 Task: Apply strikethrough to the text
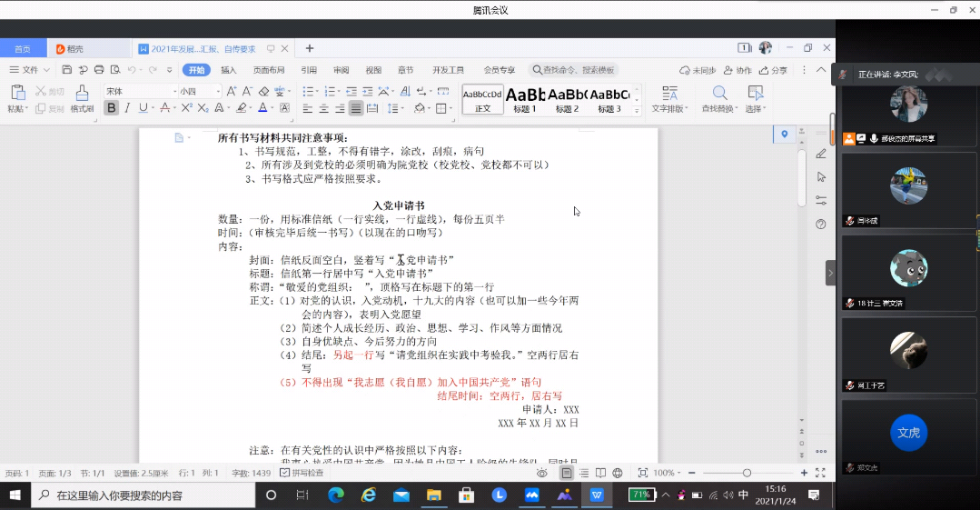coord(164,108)
